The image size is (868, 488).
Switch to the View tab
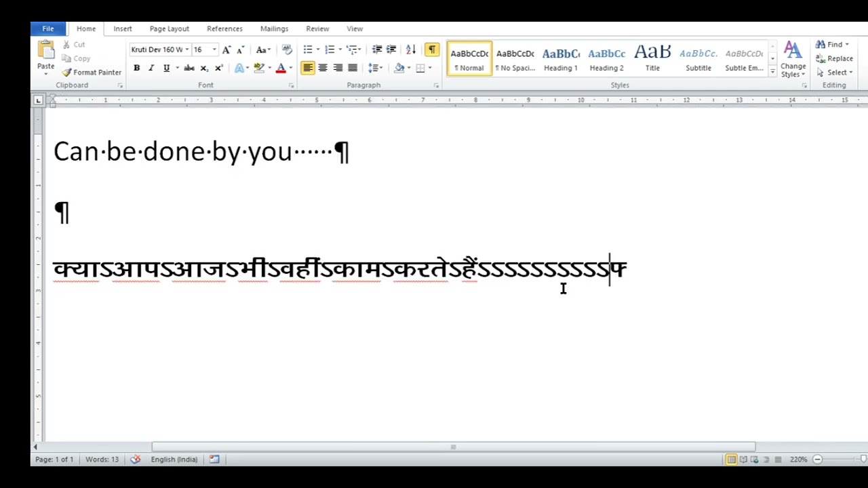355,28
